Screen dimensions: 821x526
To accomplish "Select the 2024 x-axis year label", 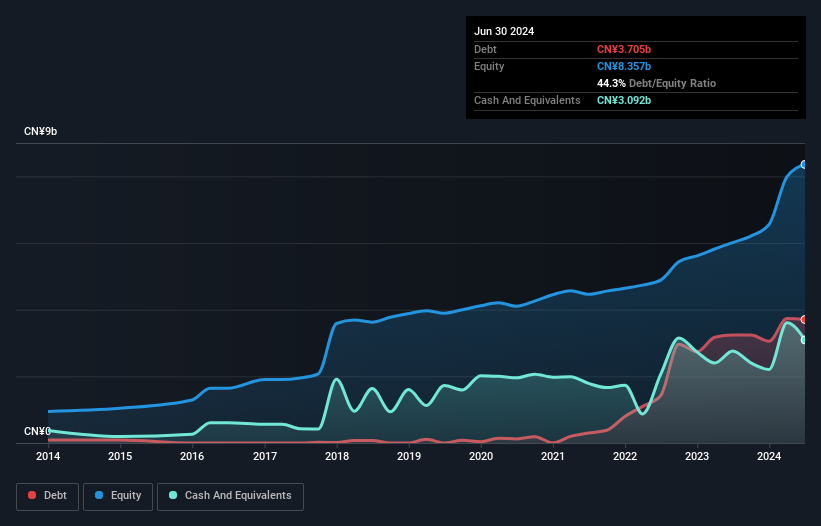I will point(769,457).
